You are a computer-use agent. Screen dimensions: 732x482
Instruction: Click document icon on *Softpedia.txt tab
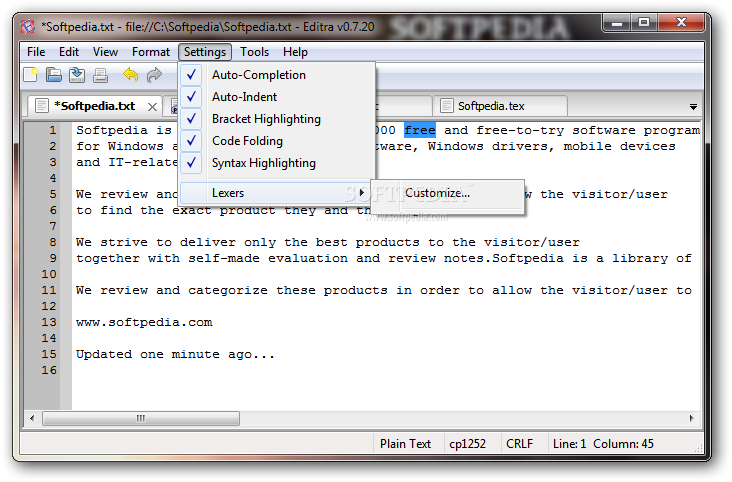pos(42,106)
